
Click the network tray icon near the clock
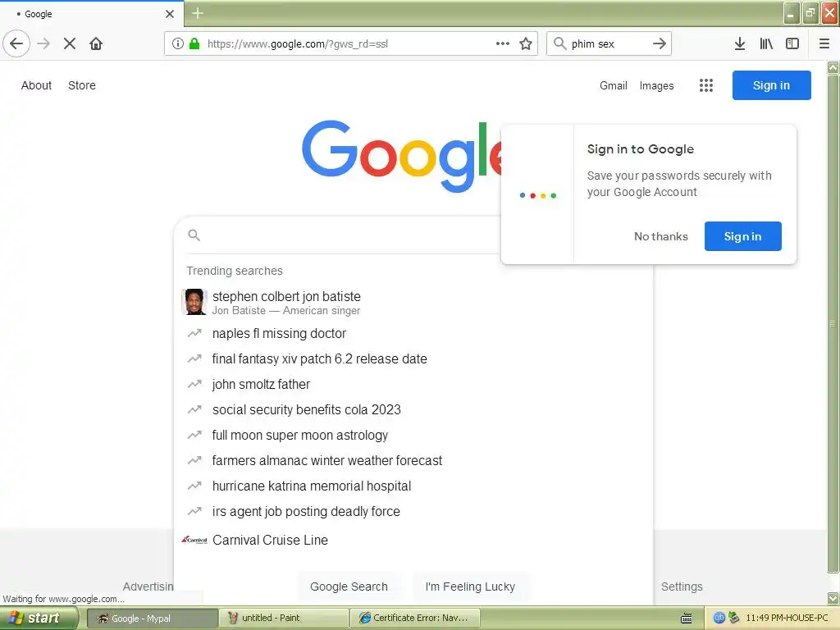733,618
